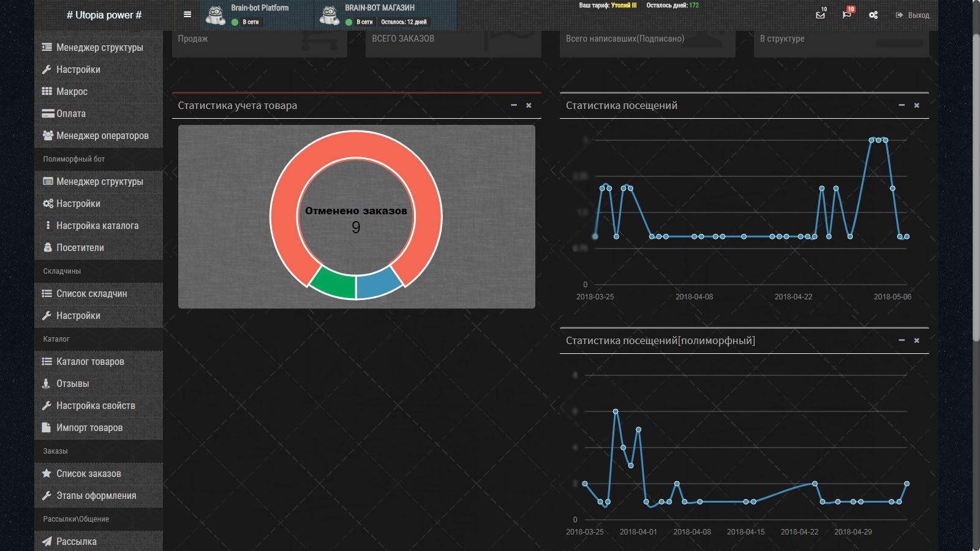This screenshot has width=980, height=551.
Task: Collapse the Статистика учета товара panel
Action: coord(514,105)
